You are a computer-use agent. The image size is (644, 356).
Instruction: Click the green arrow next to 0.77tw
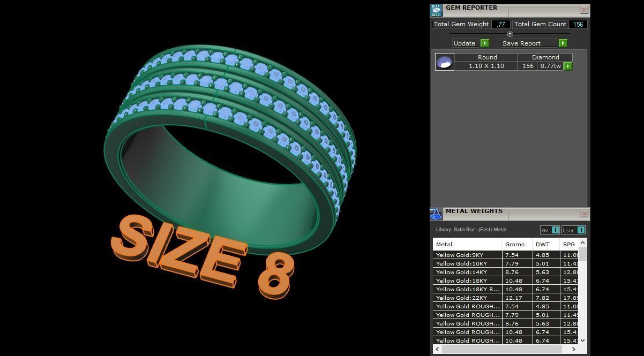click(568, 66)
